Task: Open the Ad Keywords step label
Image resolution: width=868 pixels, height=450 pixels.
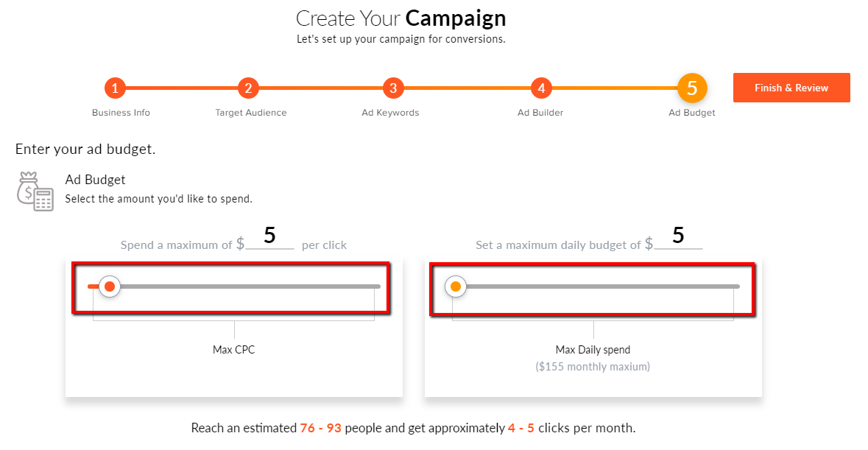Action: point(390,113)
